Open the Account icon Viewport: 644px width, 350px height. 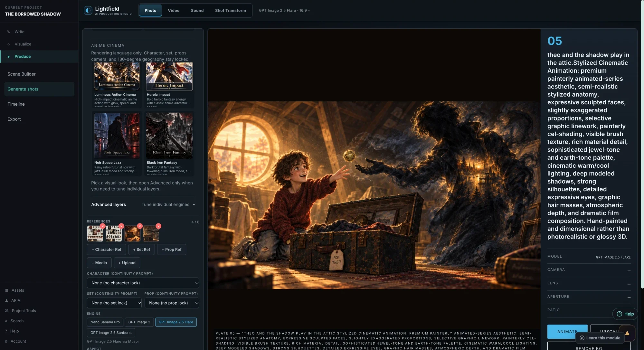6,341
